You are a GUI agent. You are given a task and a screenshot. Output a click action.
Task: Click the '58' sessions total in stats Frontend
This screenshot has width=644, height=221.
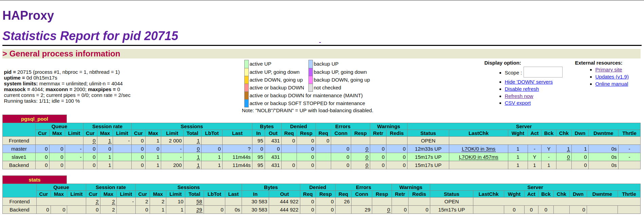click(x=199, y=202)
